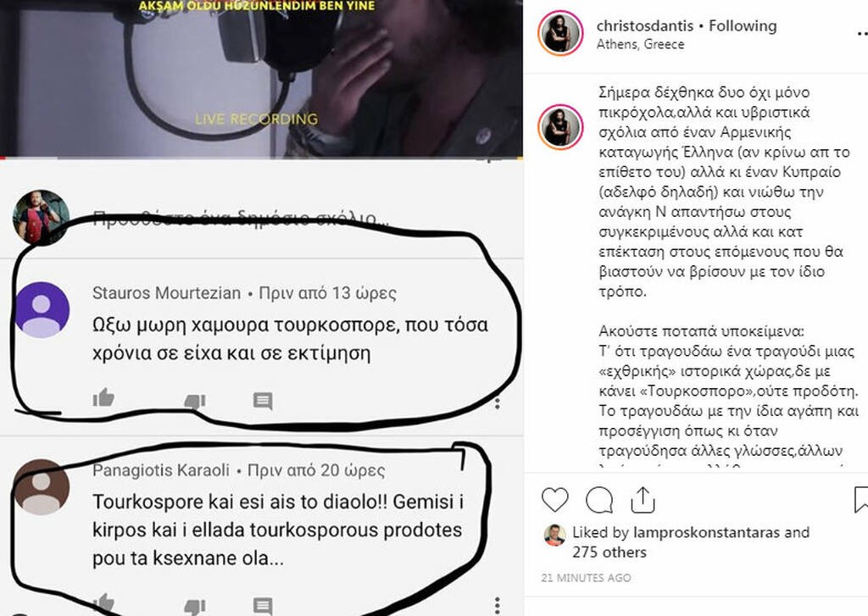Open three-dot menu on Panagiotis Karaoli's comment

click(497, 606)
